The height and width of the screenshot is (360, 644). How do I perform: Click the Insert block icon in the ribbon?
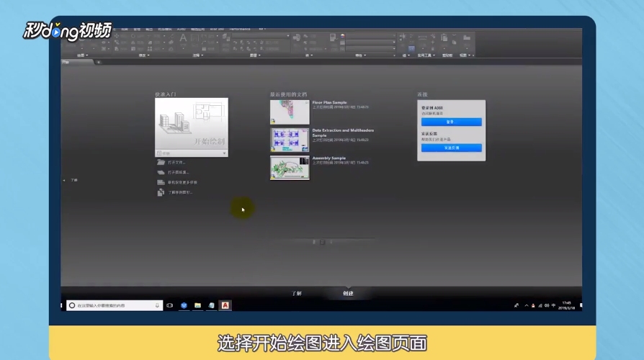click(x=297, y=37)
